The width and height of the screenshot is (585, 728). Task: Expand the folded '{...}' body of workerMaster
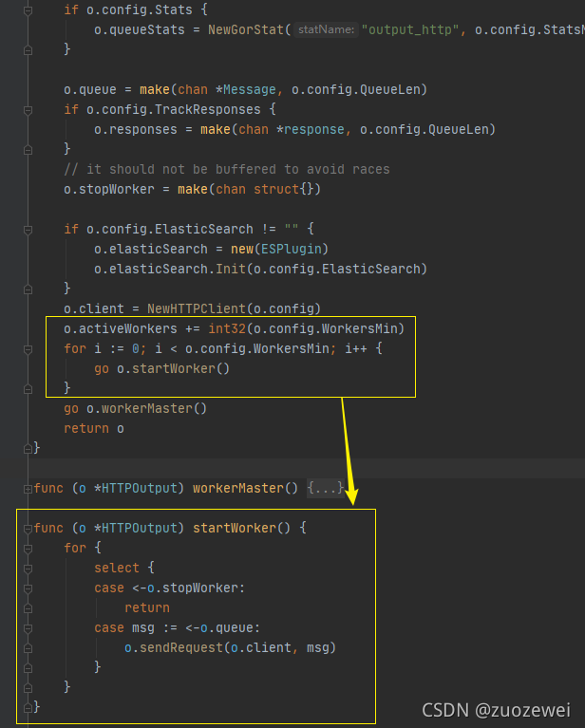click(x=325, y=488)
